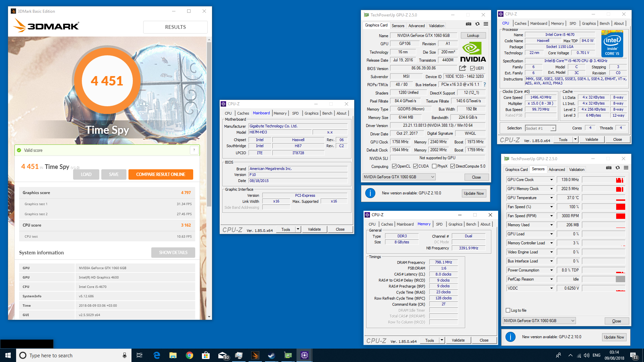
Task: Enable Log to file checkbox
Action: (x=508, y=310)
